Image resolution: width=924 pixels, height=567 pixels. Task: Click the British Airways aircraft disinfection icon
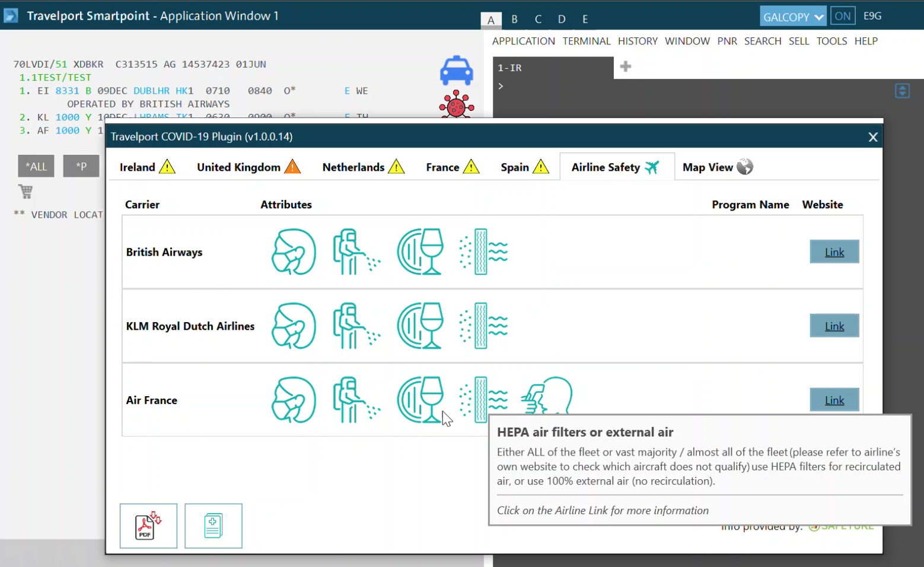pos(356,252)
